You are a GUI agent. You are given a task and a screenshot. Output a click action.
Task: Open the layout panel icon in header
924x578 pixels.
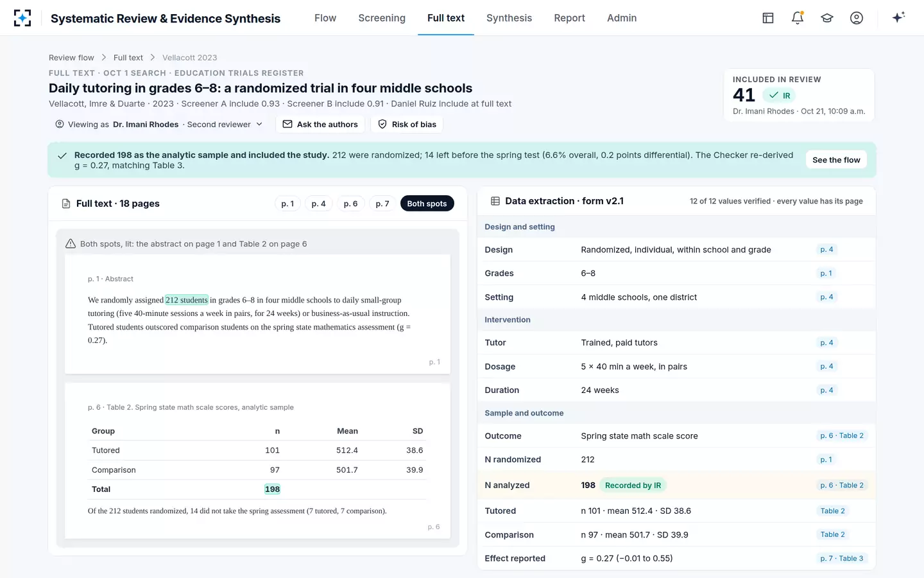(768, 18)
